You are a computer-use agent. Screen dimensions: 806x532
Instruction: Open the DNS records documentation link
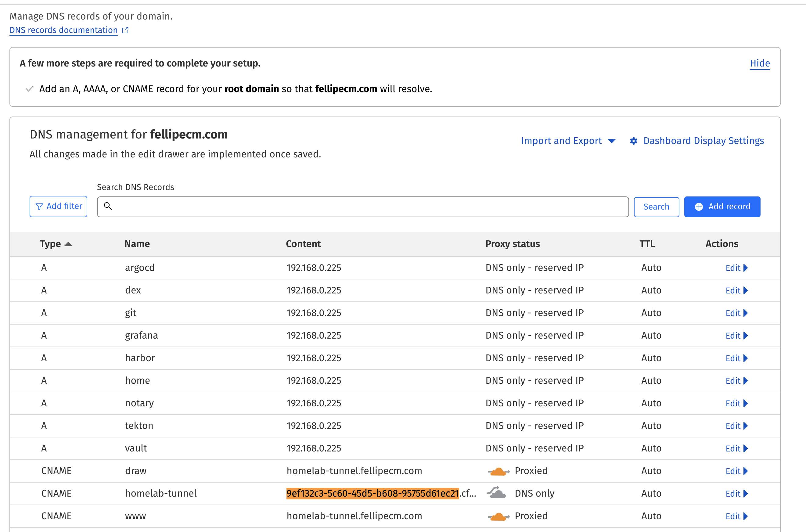pos(63,30)
